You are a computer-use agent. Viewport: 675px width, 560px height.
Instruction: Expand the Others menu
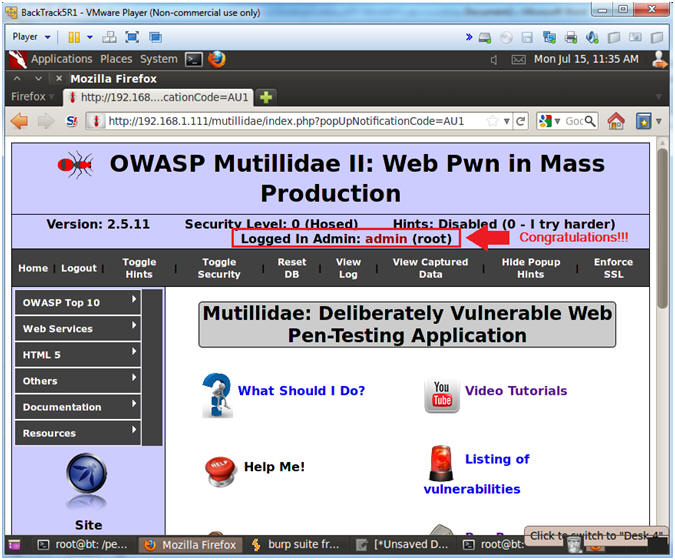78,381
